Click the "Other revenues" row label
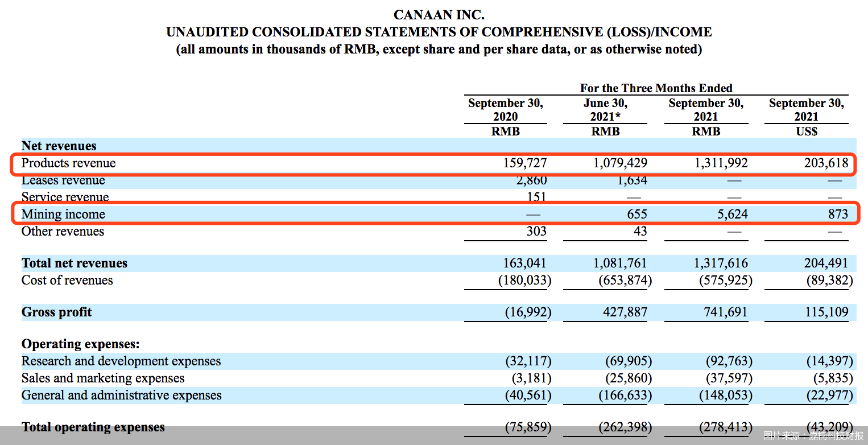Viewport: 868px width, 445px height. 63,232
